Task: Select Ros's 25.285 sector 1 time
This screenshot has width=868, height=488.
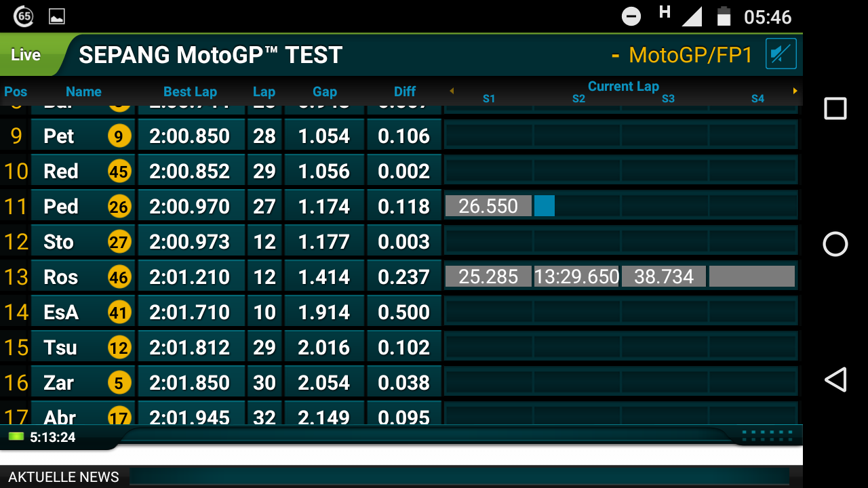Action: (x=488, y=277)
